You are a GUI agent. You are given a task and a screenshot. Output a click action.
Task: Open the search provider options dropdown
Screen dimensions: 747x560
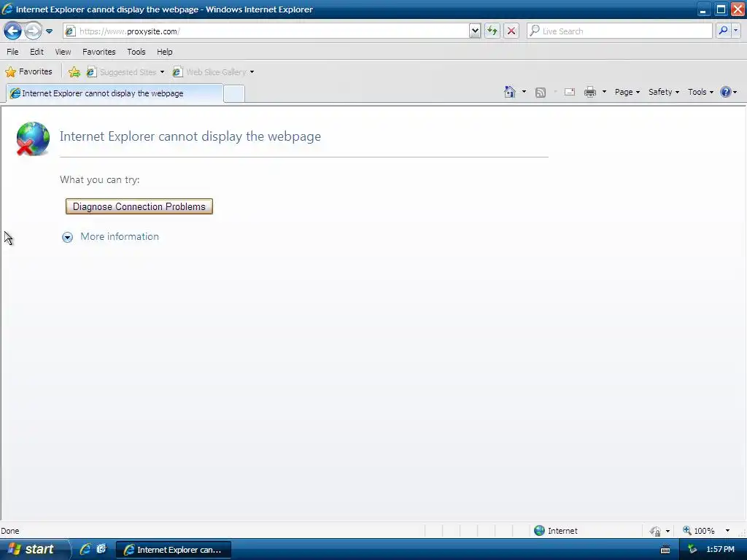[x=736, y=31]
